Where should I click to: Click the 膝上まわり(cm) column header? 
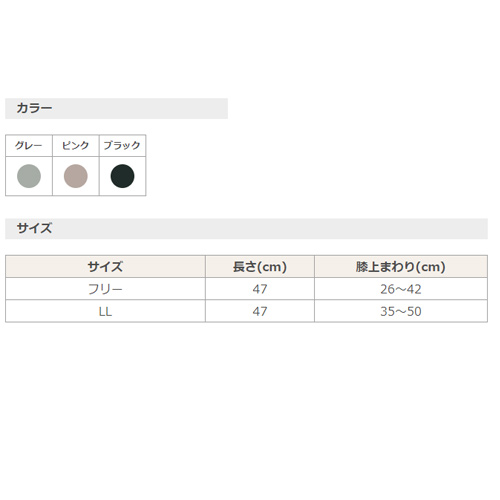[x=401, y=267]
